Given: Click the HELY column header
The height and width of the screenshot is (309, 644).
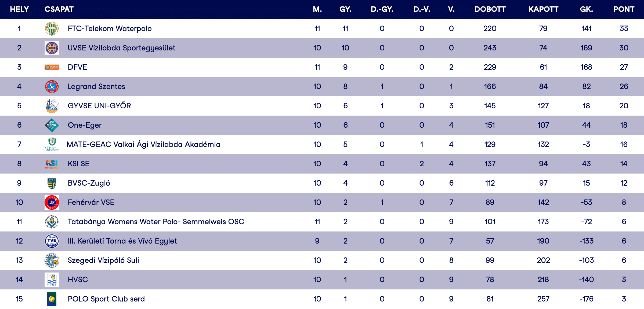Looking at the screenshot, I should pos(19,9).
